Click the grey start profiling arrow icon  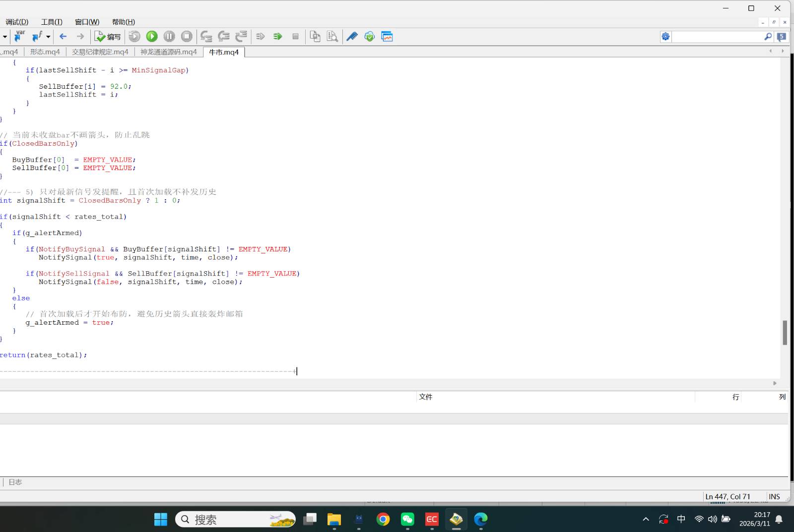pos(261,36)
